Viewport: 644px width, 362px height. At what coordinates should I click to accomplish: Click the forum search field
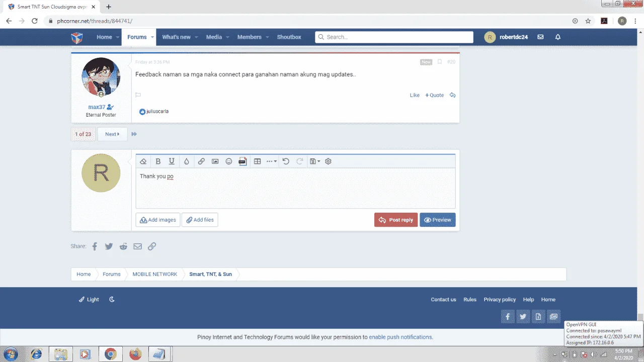pyautogui.click(x=394, y=37)
